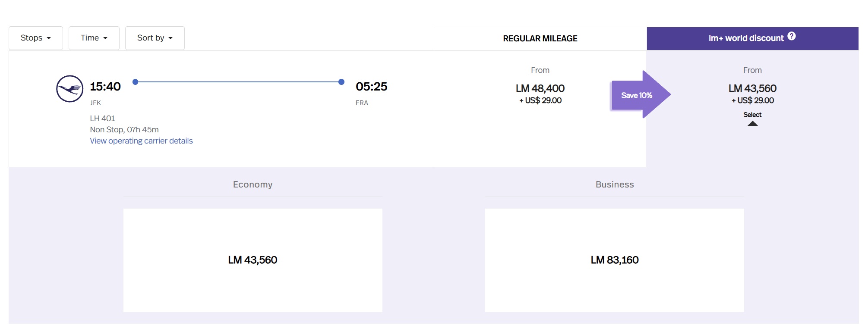Choose the Business fare LM 83,160 card
Image resolution: width=868 pixels, height=328 pixels.
pyautogui.click(x=615, y=260)
